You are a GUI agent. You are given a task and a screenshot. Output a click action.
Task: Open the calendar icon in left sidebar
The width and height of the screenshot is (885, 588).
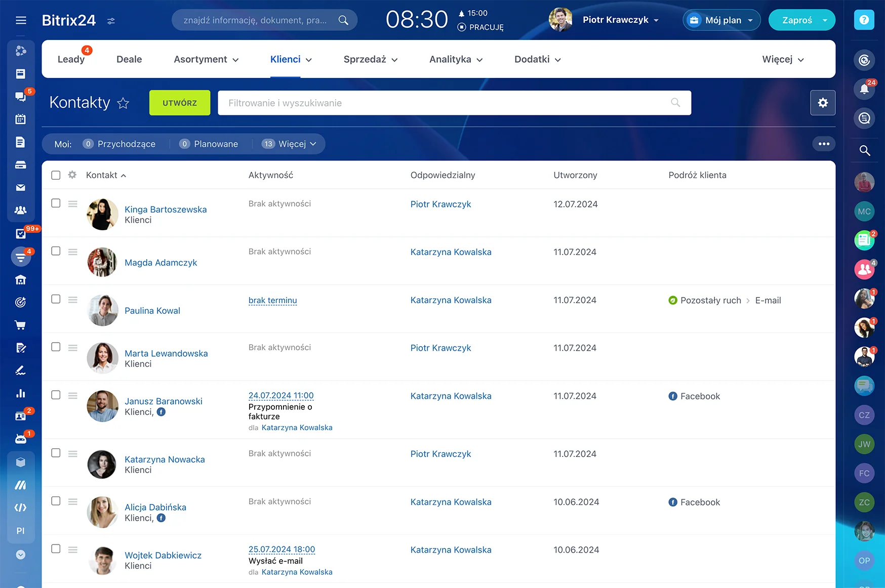click(x=21, y=119)
